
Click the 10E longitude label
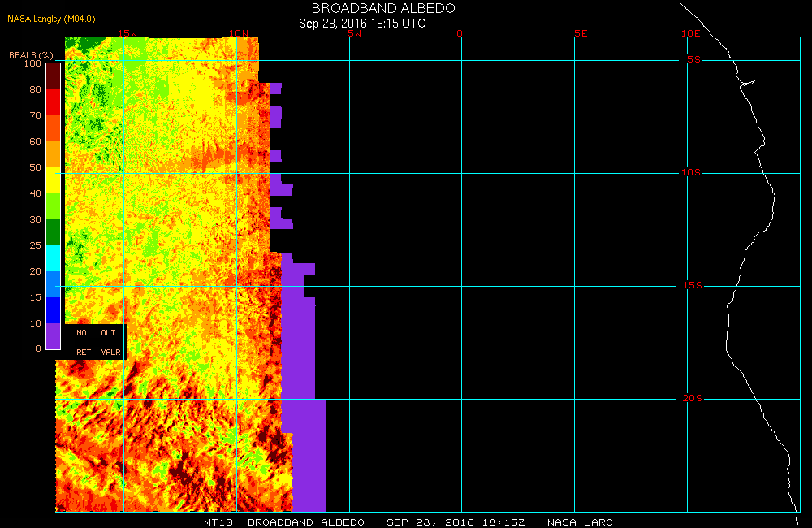click(691, 33)
